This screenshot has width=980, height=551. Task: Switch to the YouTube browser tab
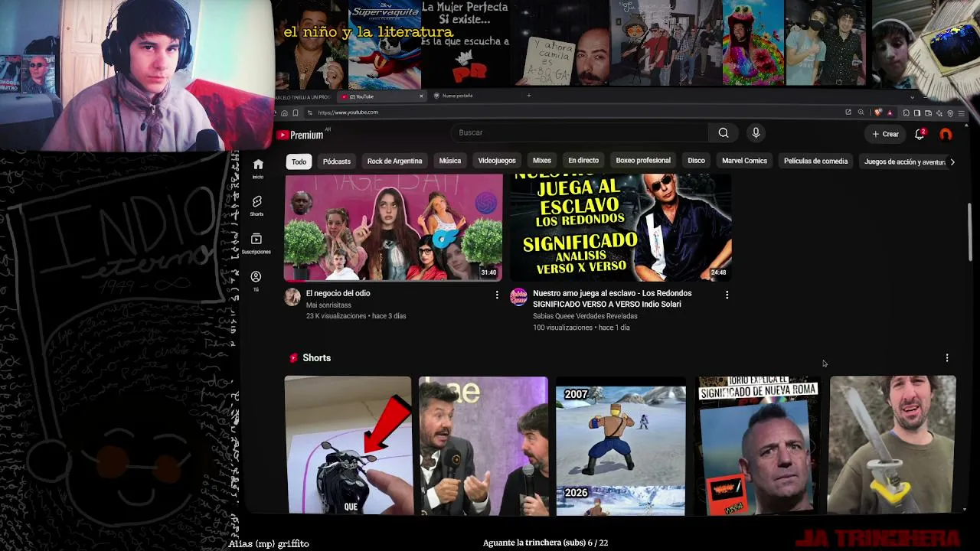pyautogui.click(x=381, y=96)
